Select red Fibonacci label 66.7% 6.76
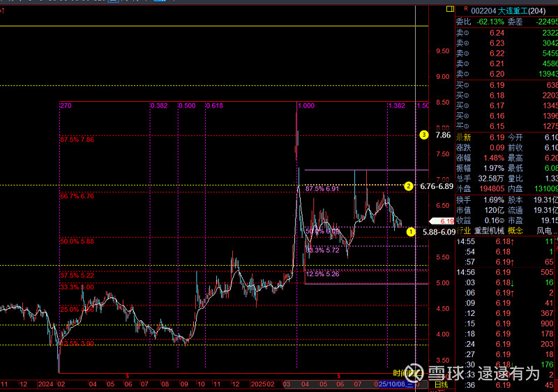Image resolution: width=558 pixels, height=392 pixels. 77,196
